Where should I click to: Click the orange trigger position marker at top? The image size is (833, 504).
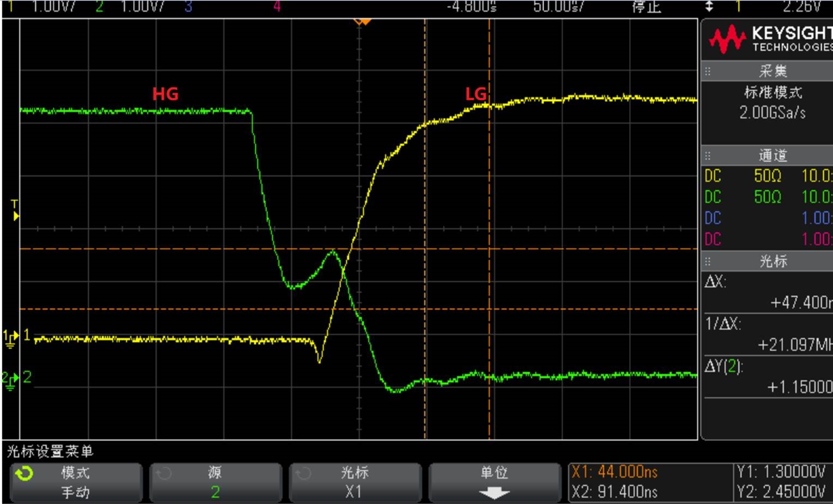(x=362, y=21)
